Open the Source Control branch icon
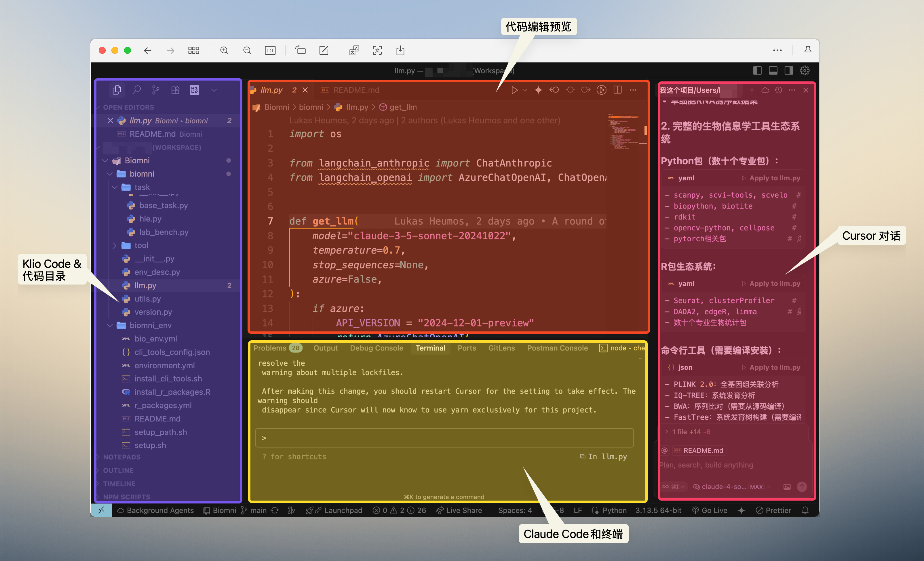Image resolution: width=924 pixels, height=561 pixels. [x=156, y=90]
